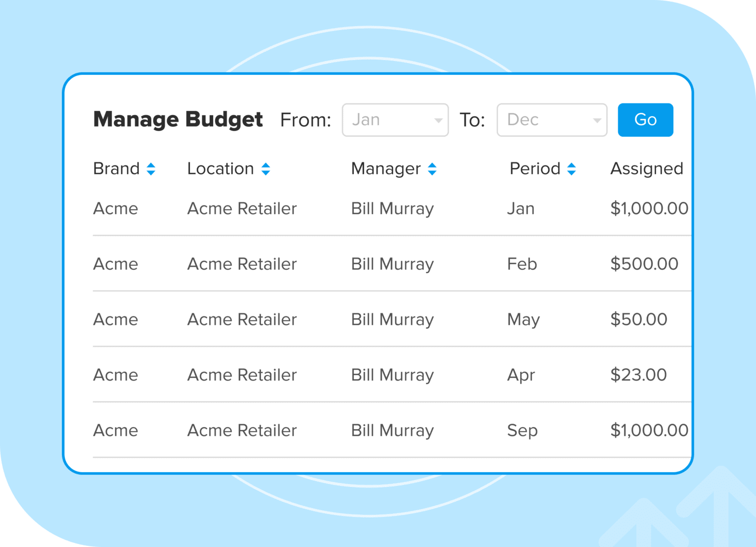Image resolution: width=756 pixels, height=547 pixels.
Task: Open the From month dropdown
Action: point(395,120)
